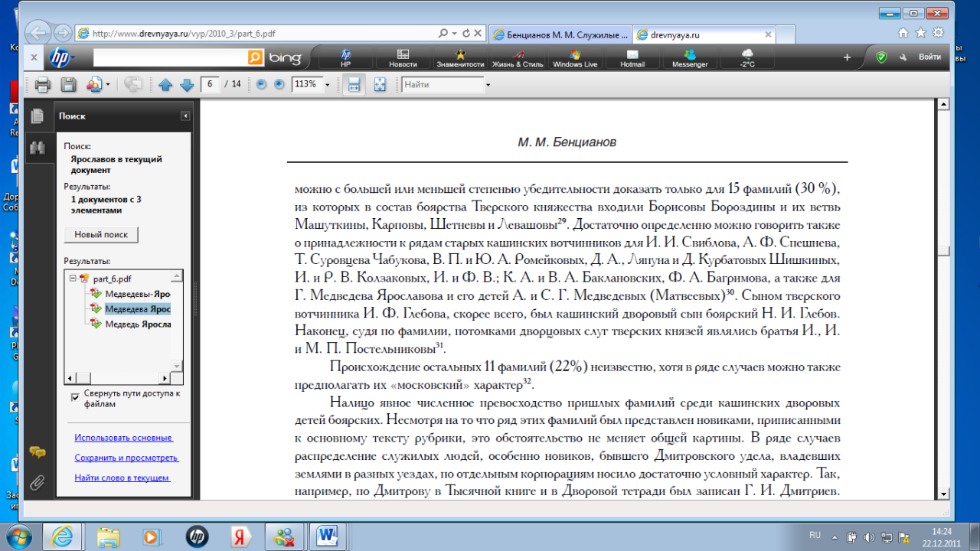
Task: Open Жизнь & Стиль in Bing bar
Action: pos(518,59)
